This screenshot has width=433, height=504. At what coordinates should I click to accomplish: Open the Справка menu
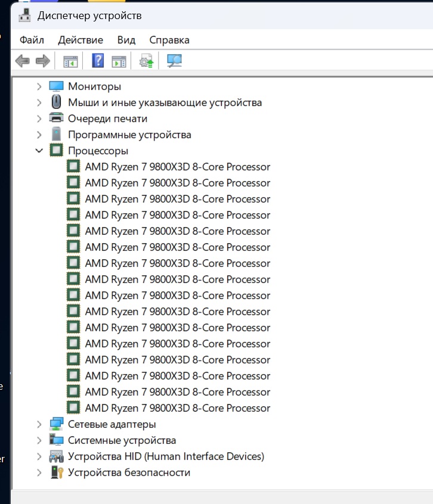coord(169,40)
